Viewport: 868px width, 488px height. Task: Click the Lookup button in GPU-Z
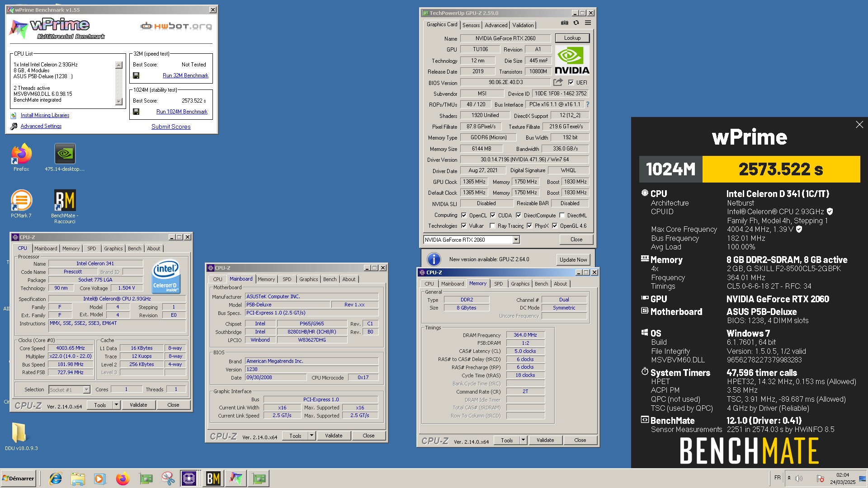(572, 38)
